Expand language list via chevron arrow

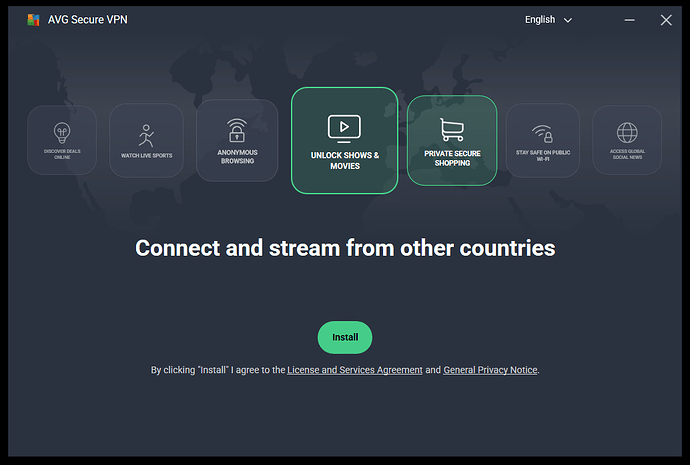(568, 20)
